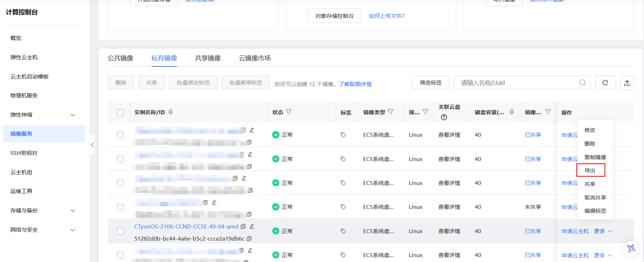This screenshot has height=262, width=644.
Task: Check the CTyunOS-2106 row checkbox
Action: click(120, 231)
